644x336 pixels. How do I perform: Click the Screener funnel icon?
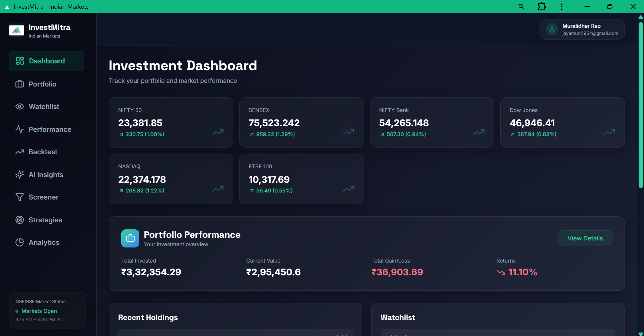tap(19, 197)
